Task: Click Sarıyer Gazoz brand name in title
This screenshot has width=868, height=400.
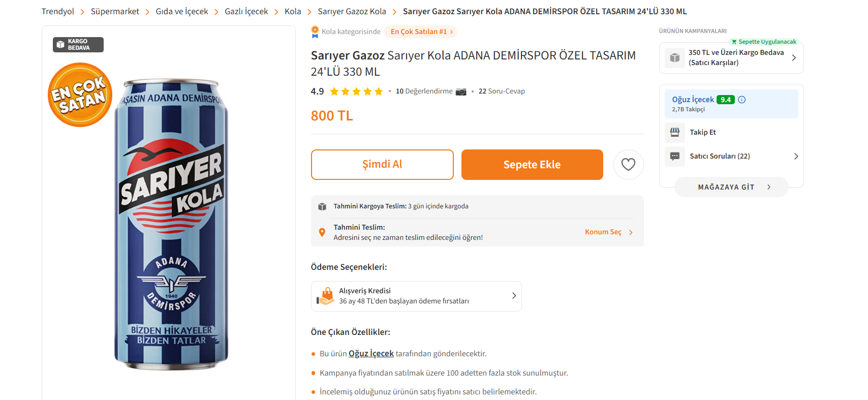Action: [x=348, y=55]
